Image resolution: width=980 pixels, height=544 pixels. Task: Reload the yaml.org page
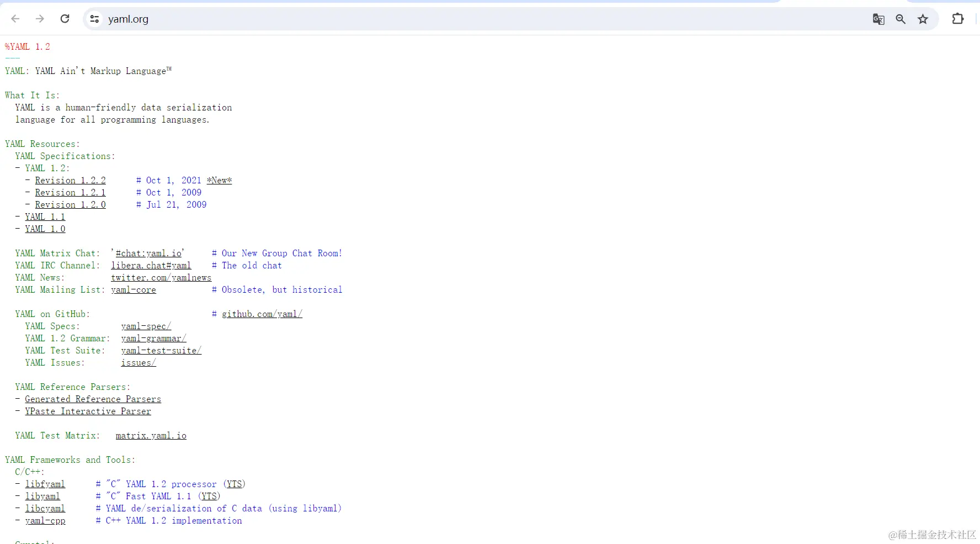[x=65, y=19]
